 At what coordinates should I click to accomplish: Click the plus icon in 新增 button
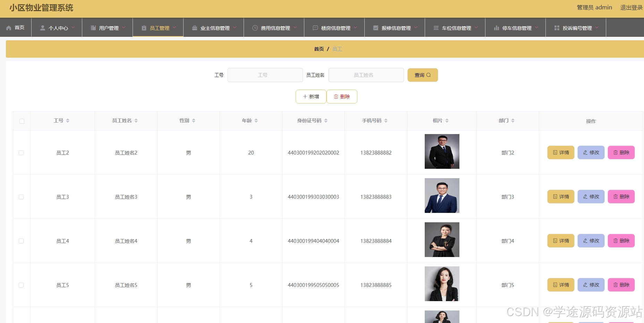tap(305, 97)
